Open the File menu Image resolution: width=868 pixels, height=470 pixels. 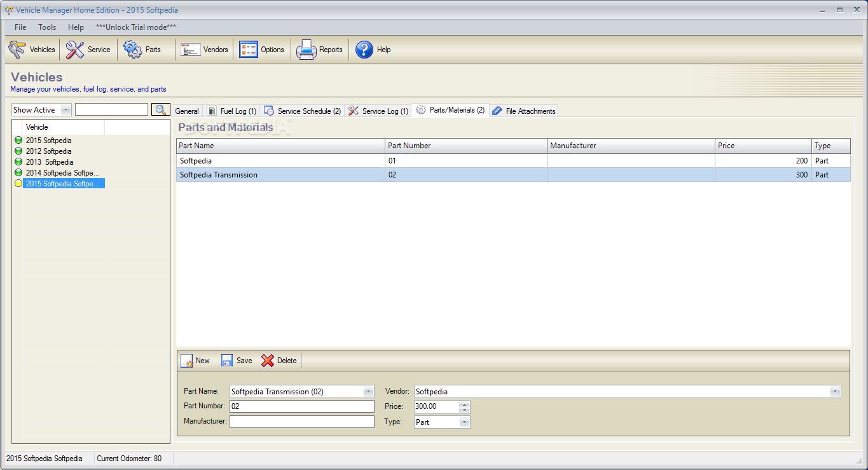[x=20, y=27]
